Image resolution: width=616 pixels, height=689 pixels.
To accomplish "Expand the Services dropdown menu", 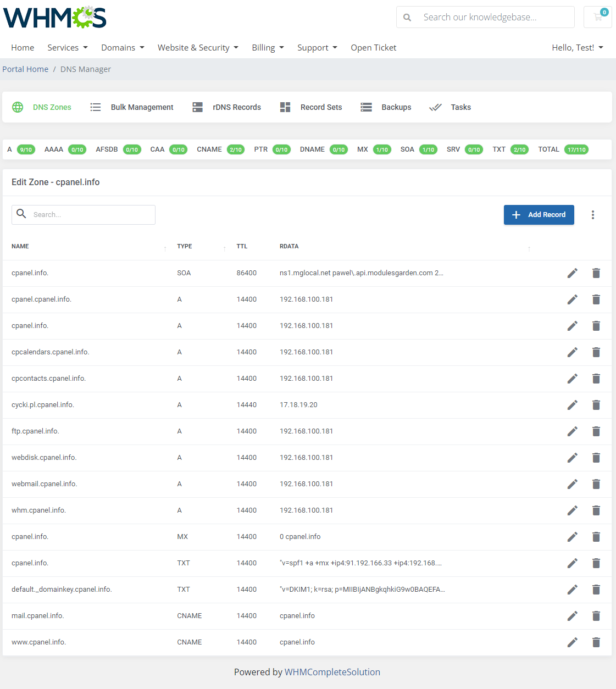I will pyautogui.click(x=68, y=48).
